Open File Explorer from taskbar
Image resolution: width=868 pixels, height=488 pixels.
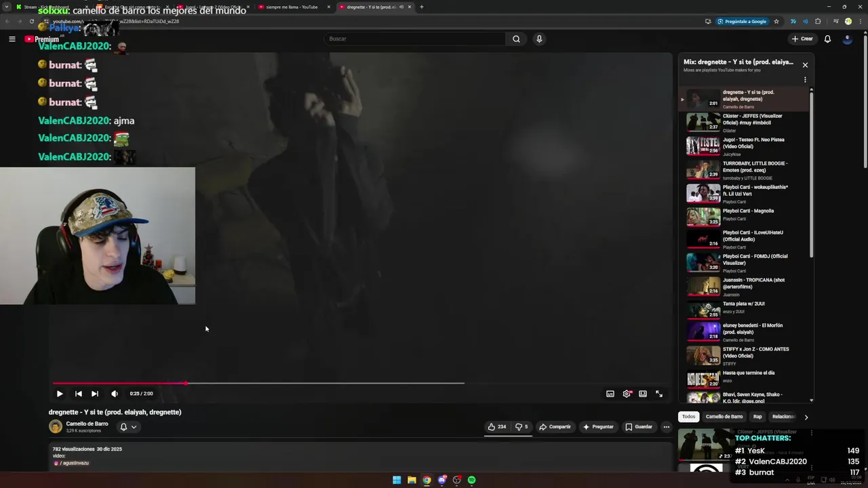[412, 480]
